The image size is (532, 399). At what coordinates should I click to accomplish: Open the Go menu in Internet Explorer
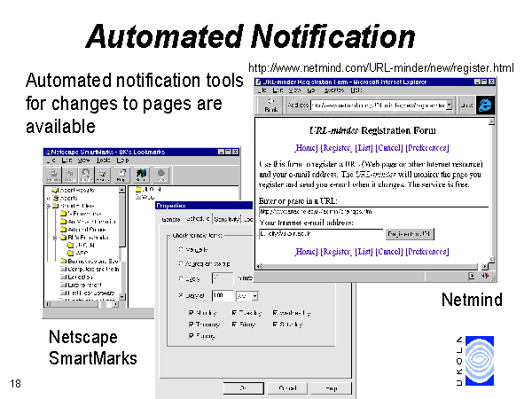coord(311,90)
